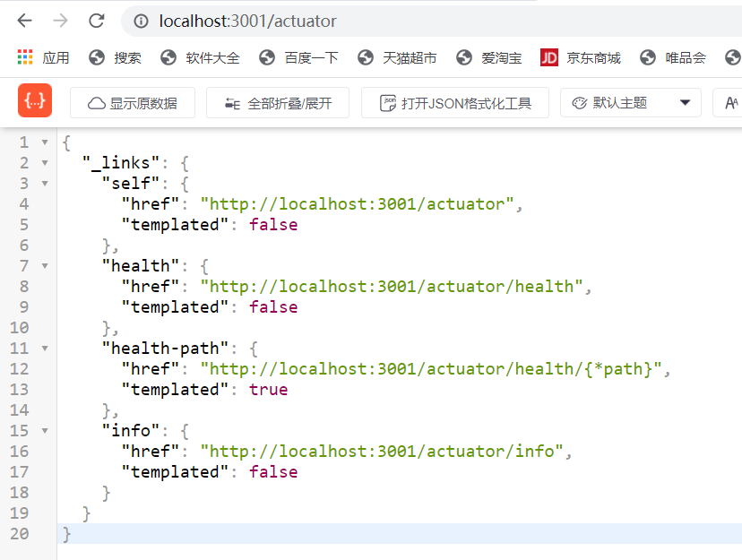Collapse the info object on line 15
This screenshot has height=560, width=742.
tap(45, 431)
